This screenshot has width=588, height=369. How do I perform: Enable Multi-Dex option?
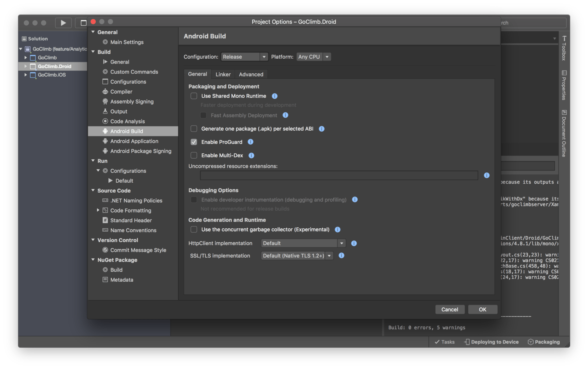(x=194, y=155)
